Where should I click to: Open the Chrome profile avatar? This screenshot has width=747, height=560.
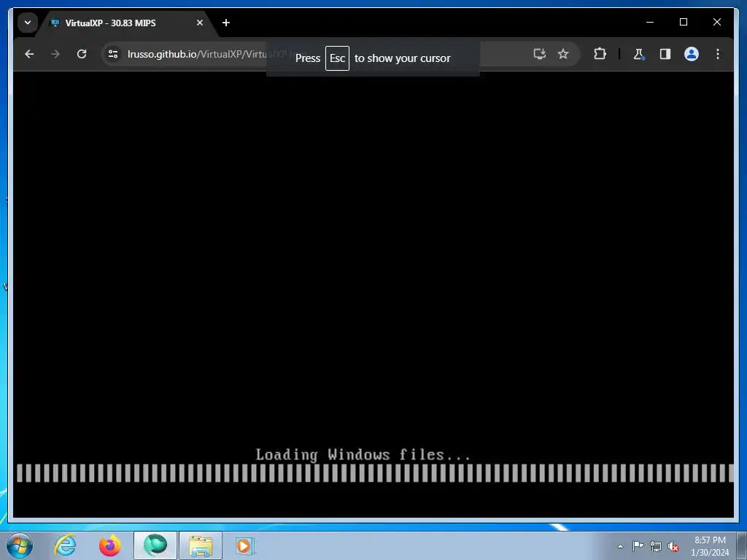692,54
